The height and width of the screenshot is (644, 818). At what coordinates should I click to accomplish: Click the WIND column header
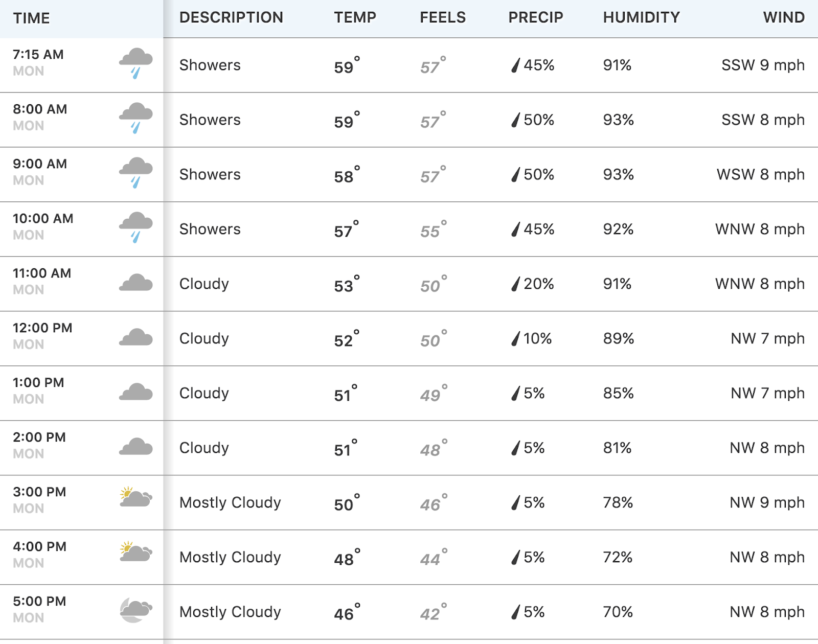point(784,17)
